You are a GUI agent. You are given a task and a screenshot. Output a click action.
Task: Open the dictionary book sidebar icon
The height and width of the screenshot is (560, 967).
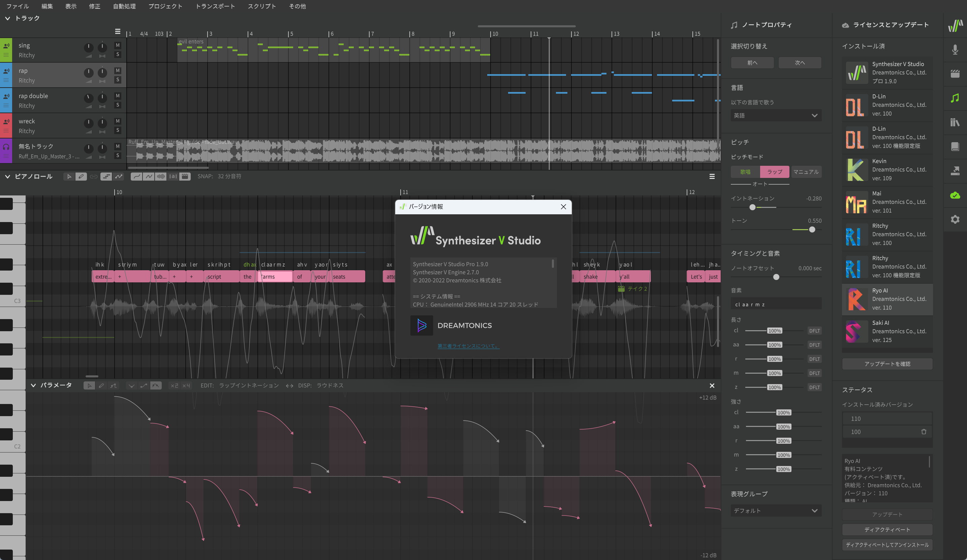click(955, 147)
